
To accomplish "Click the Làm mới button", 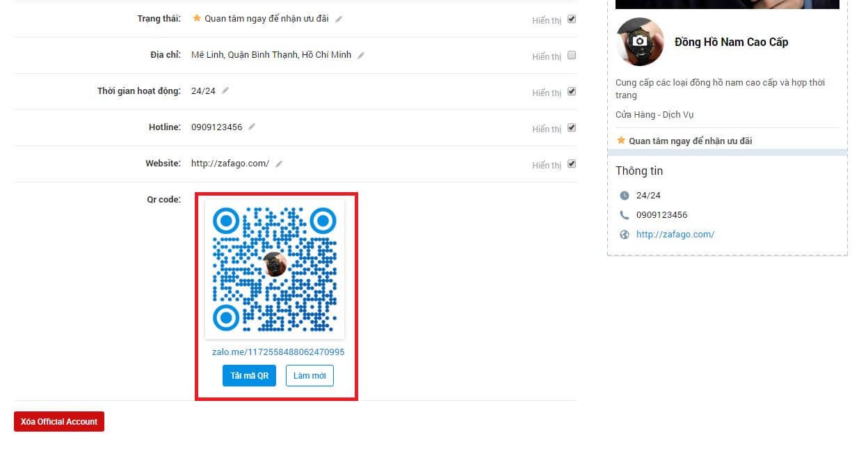I will click(x=310, y=375).
